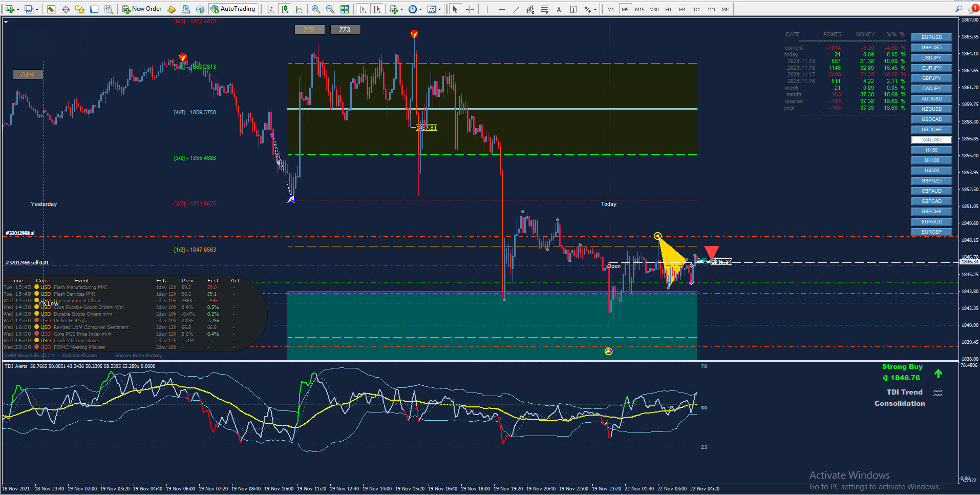This screenshot has height=495, width=980.
Task: Select the XAUUSD symbol button
Action: pyautogui.click(x=931, y=140)
